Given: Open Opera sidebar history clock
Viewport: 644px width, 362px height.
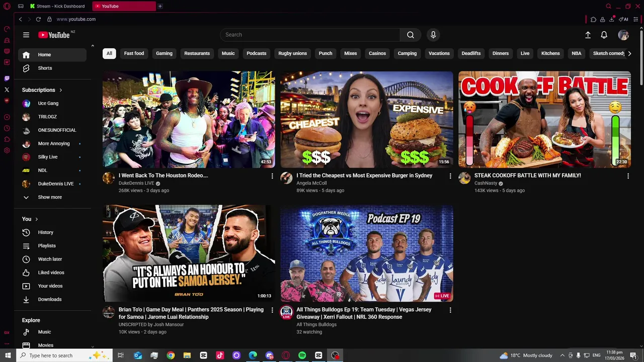Looking at the screenshot, I should pos(7,128).
